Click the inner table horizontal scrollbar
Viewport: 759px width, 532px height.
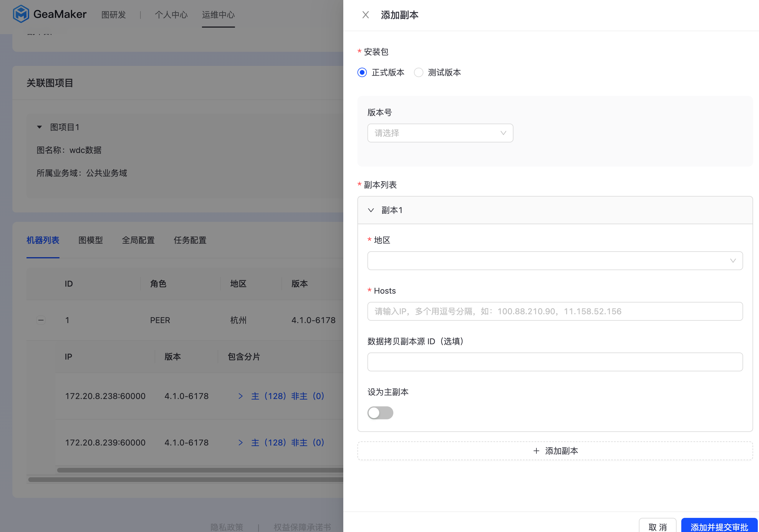(200, 470)
